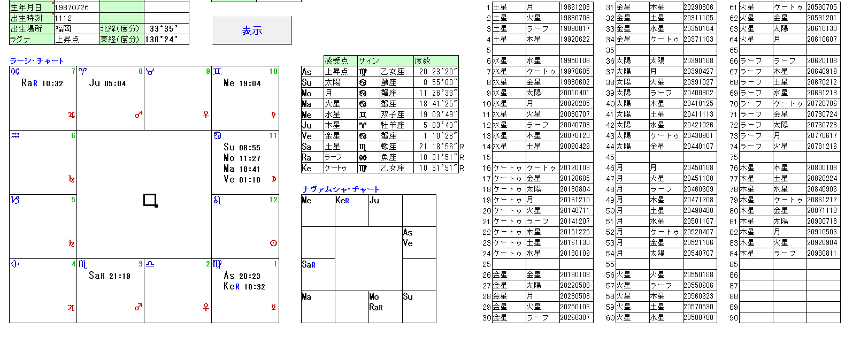Viewport: 868px width, 351px height.
Task: Click the Taurus sign icon in house 9
Action: [150, 72]
